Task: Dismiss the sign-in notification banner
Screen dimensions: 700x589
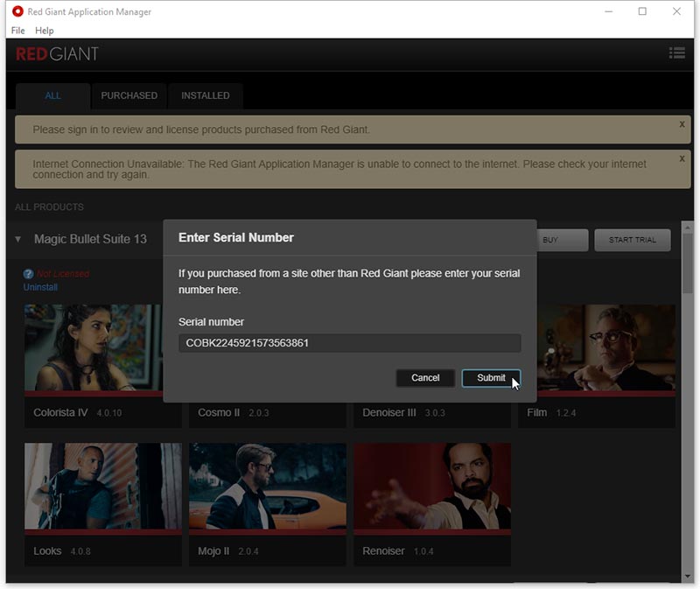Action: tap(682, 124)
